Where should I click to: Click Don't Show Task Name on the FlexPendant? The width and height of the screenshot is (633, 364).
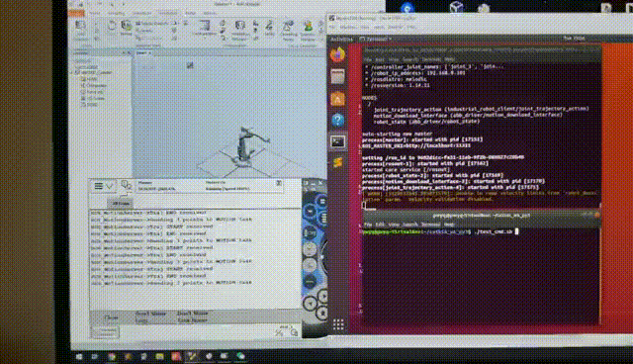click(x=192, y=317)
